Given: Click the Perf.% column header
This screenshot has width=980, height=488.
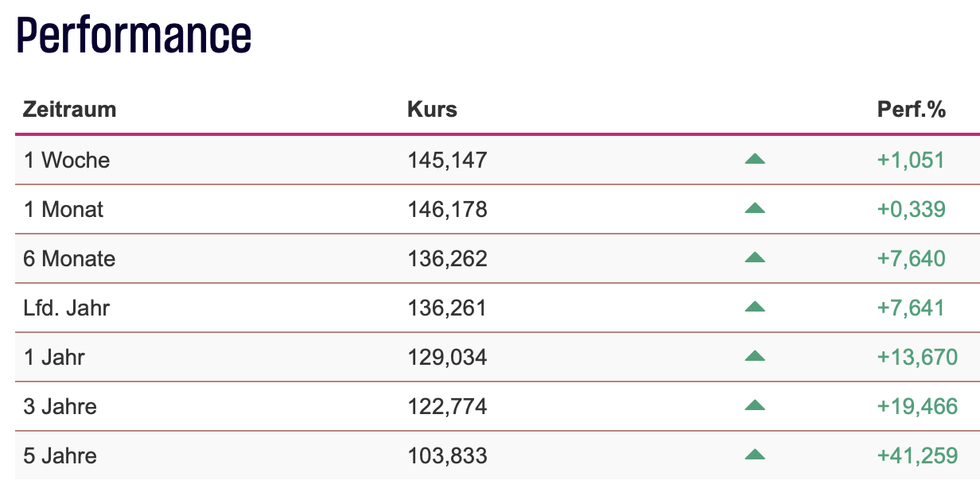Looking at the screenshot, I should (912, 109).
